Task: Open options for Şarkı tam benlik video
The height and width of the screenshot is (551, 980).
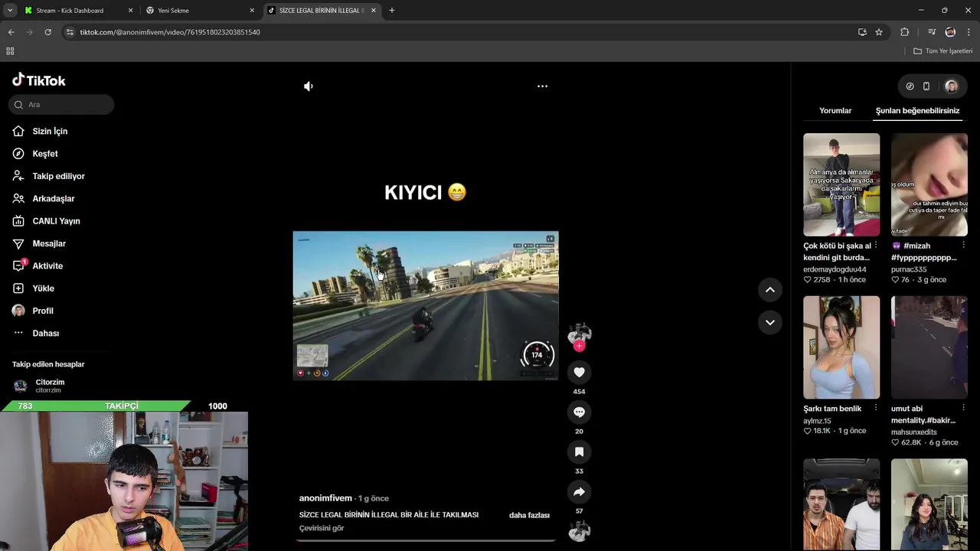Action: 876,409
